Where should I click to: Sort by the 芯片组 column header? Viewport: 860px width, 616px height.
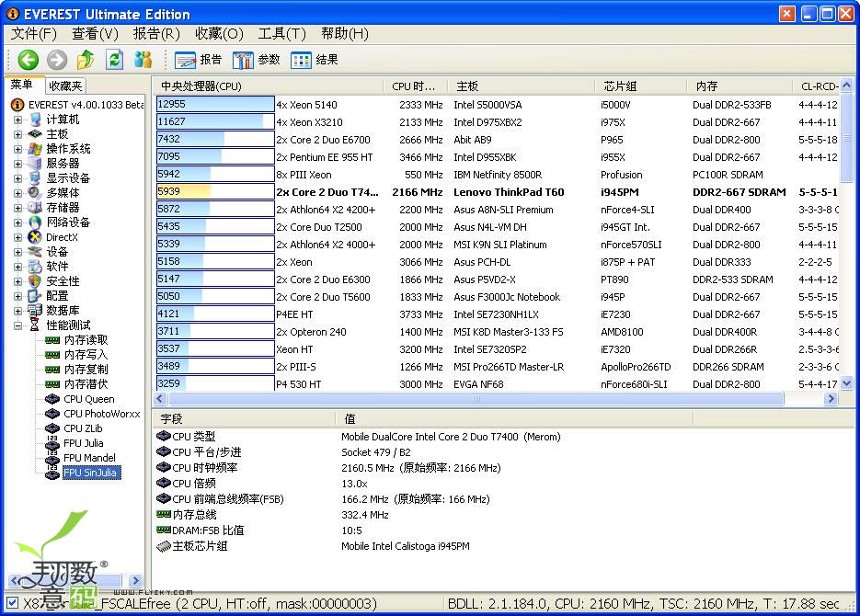[640, 86]
